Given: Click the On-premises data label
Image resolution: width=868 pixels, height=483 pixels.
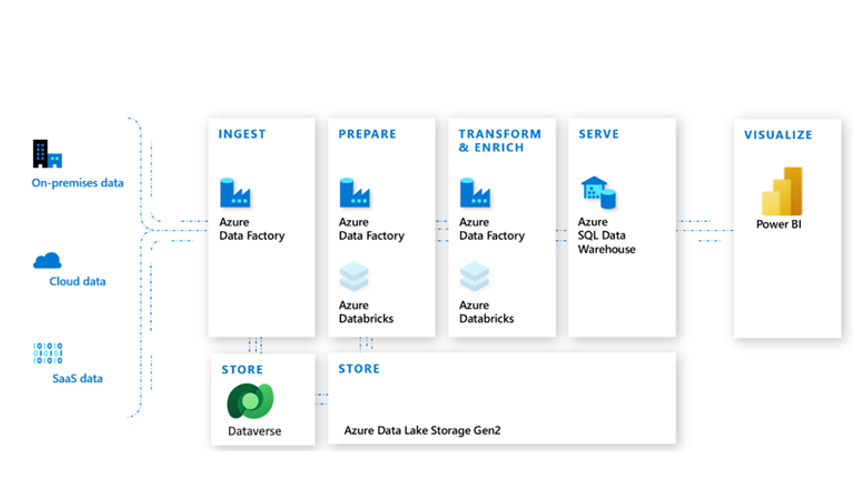Looking at the screenshot, I should coord(78,183).
